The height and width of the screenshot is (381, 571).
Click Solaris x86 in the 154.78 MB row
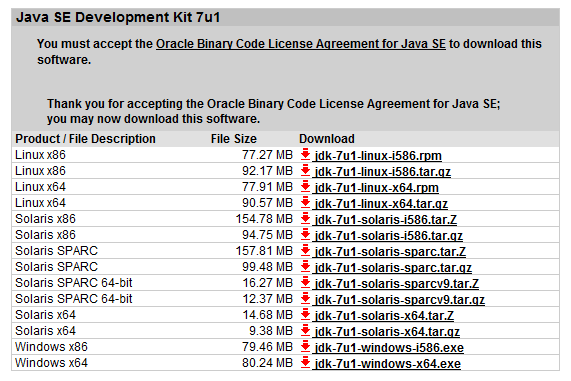[x=45, y=219]
